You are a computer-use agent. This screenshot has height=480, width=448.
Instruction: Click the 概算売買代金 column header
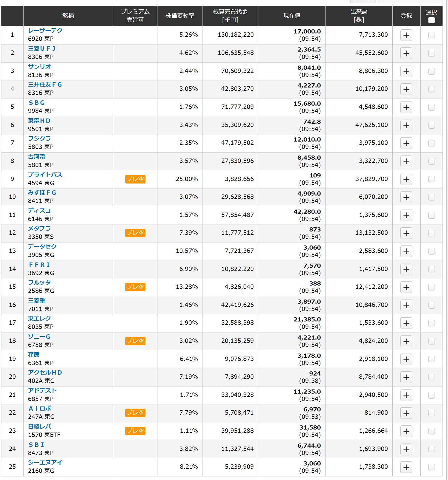pos(230,16)
